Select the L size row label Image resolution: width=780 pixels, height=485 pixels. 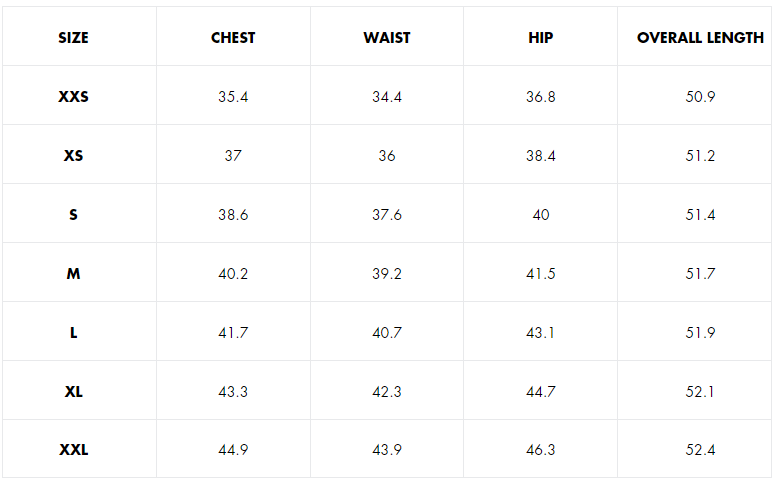tap(73, 333)
